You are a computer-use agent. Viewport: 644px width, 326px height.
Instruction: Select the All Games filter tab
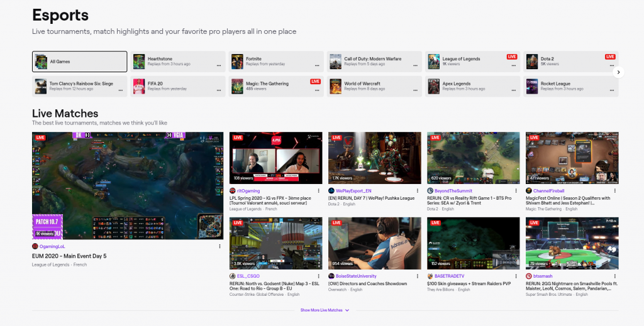click(80, 62)
